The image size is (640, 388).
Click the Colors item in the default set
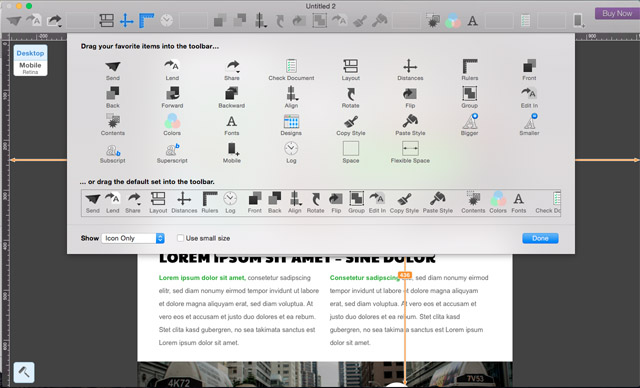(498, 202)
